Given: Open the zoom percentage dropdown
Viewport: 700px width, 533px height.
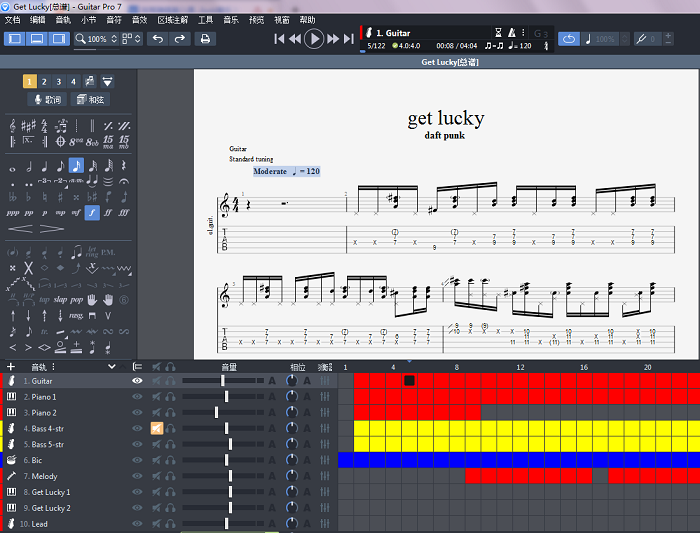Looking at the screenshot, I should tap(113, 39).
